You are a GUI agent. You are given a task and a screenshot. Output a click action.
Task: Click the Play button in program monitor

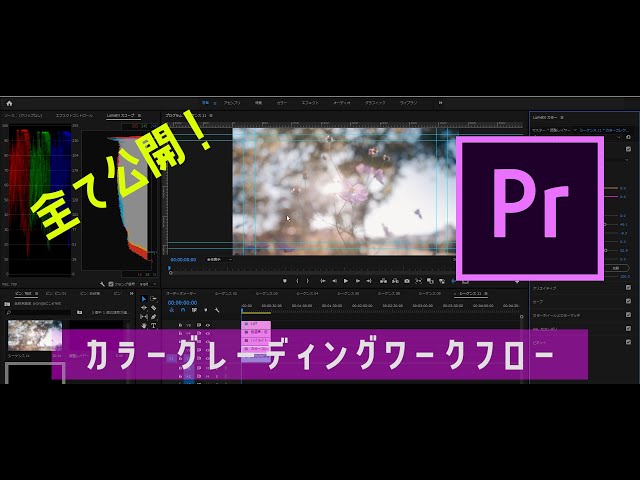tap(346, 281)
